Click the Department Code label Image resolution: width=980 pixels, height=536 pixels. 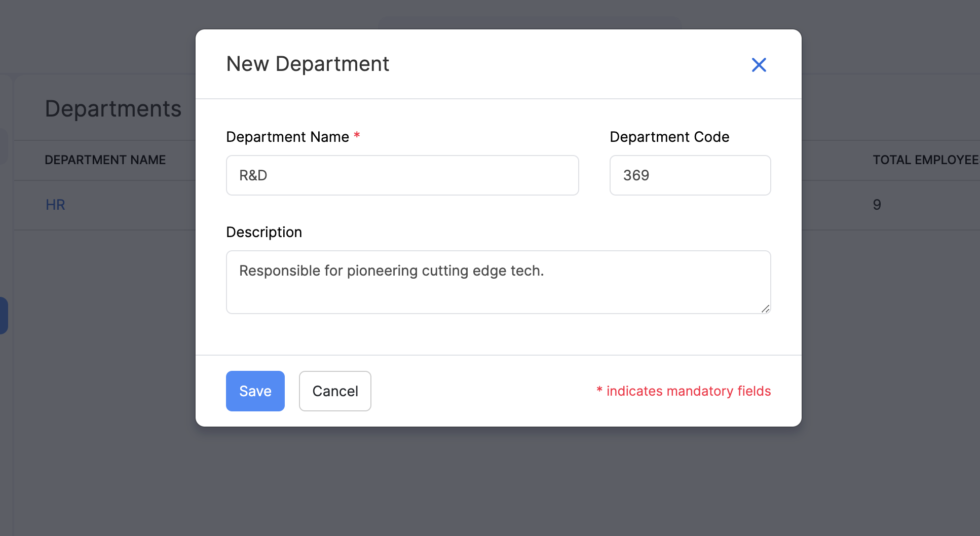(669, 136)
